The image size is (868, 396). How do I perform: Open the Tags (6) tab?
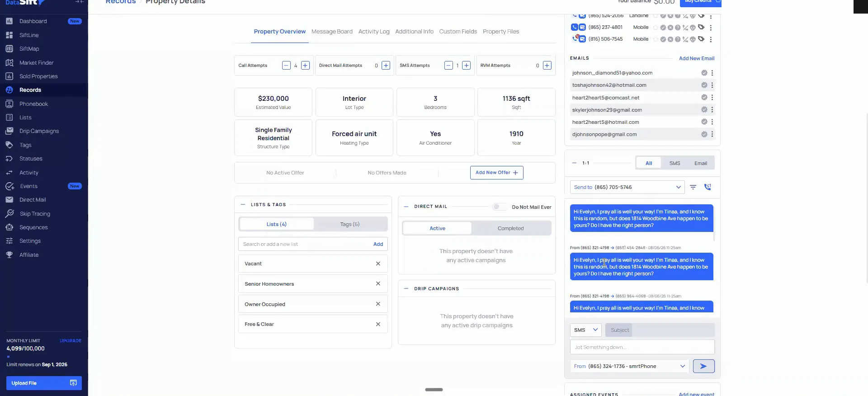tap(350, 224)
